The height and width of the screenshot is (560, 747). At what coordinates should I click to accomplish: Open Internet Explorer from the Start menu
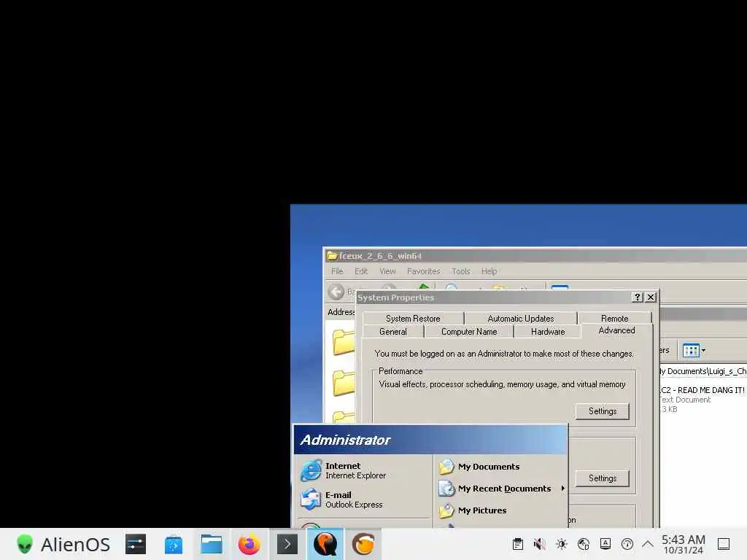[365, 470]
